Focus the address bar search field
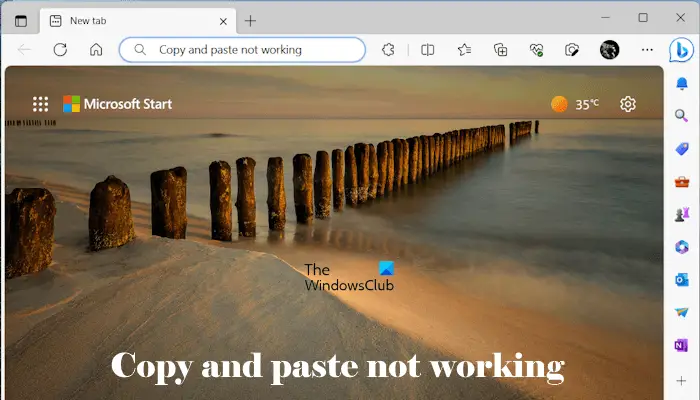The image size is (700, 400). tap(242, 50)
